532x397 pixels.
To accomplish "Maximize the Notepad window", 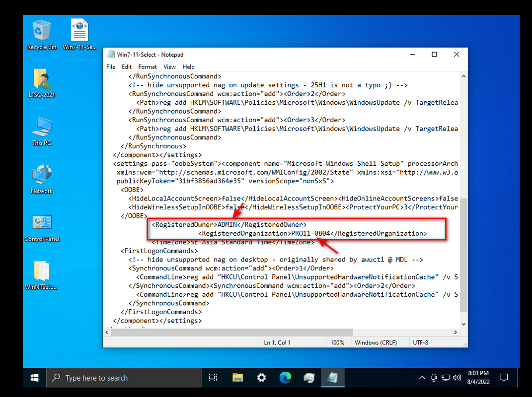I will 434,55.
